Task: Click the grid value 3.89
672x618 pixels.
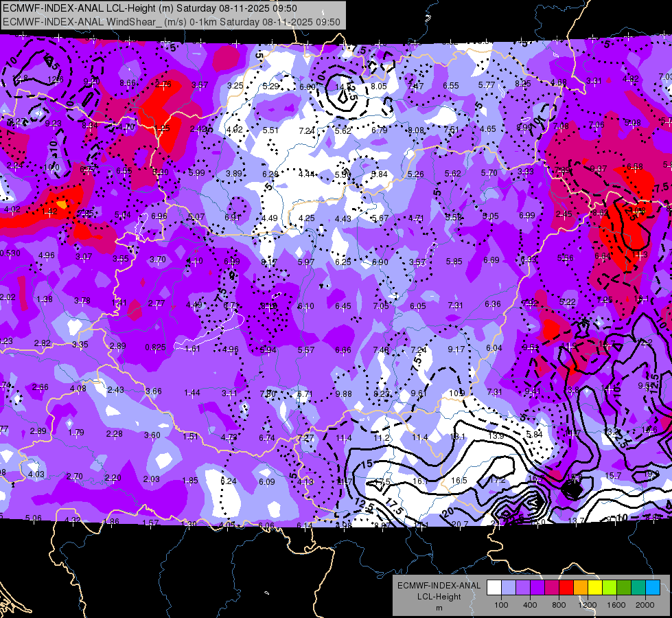Action: pos(234,173)
